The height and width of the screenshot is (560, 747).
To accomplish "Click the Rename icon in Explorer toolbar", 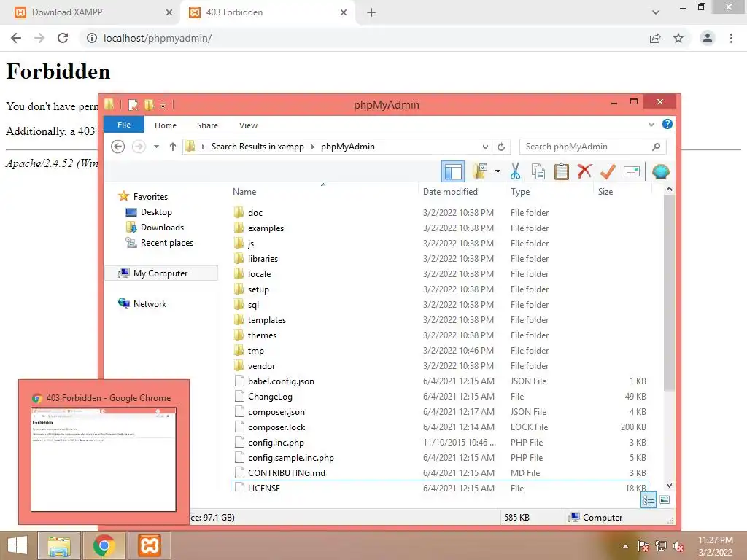I will coord(631,171).
